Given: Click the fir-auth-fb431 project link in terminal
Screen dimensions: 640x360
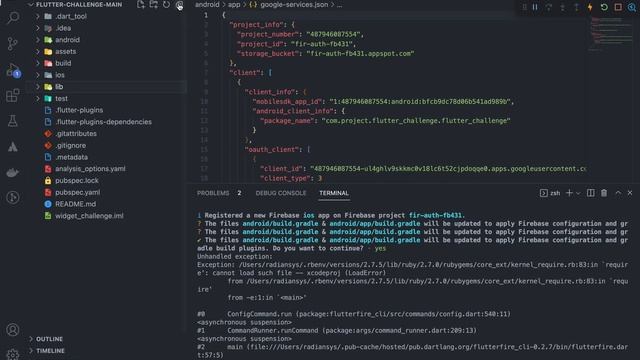Looking at the screenshot, I should [x=436, y=216].
